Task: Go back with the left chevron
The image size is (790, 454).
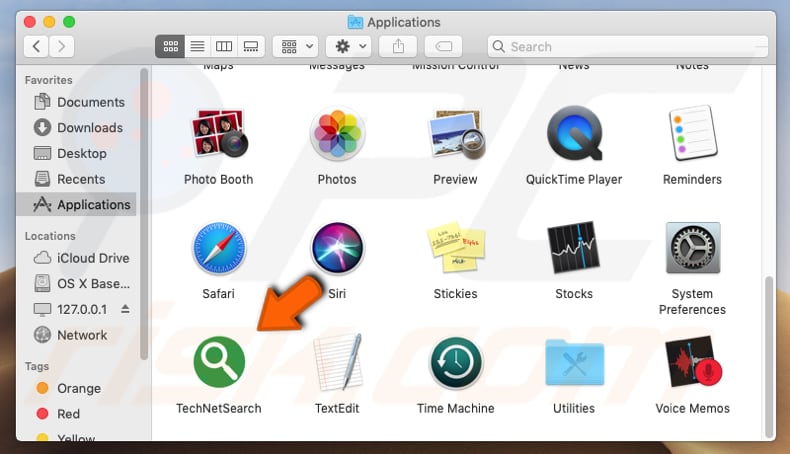Action: [x=36, y=46]
